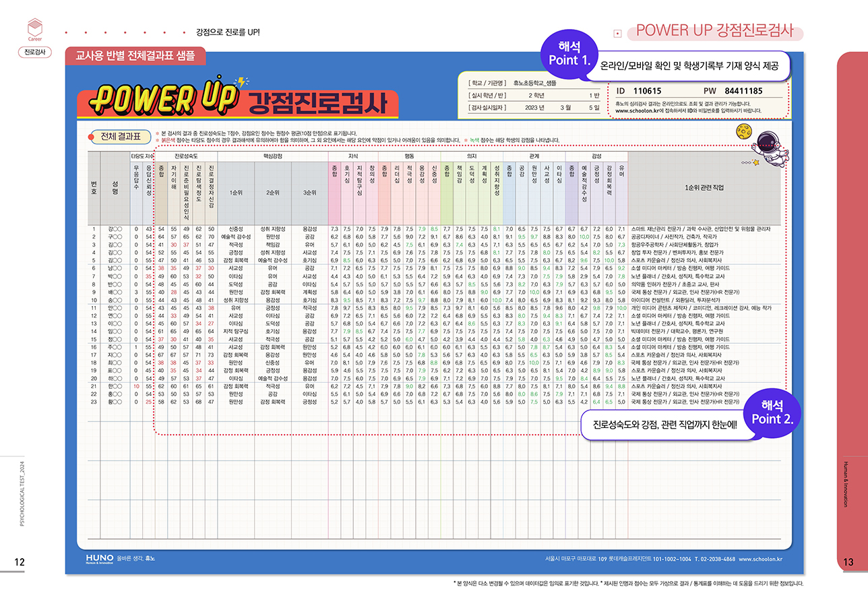This screenshot has height=614, width=868.
Task: Click the 지식 group header
Action: click(x=352, y=156)
